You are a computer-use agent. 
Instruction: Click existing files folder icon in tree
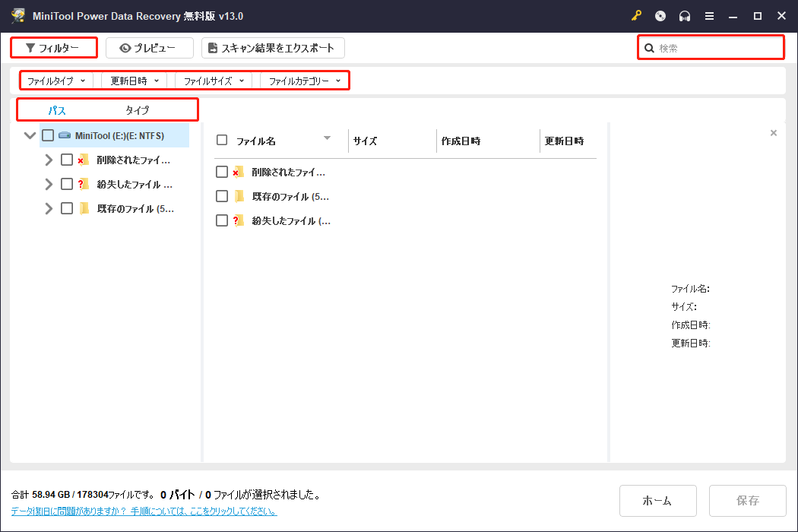coord(84,208)
